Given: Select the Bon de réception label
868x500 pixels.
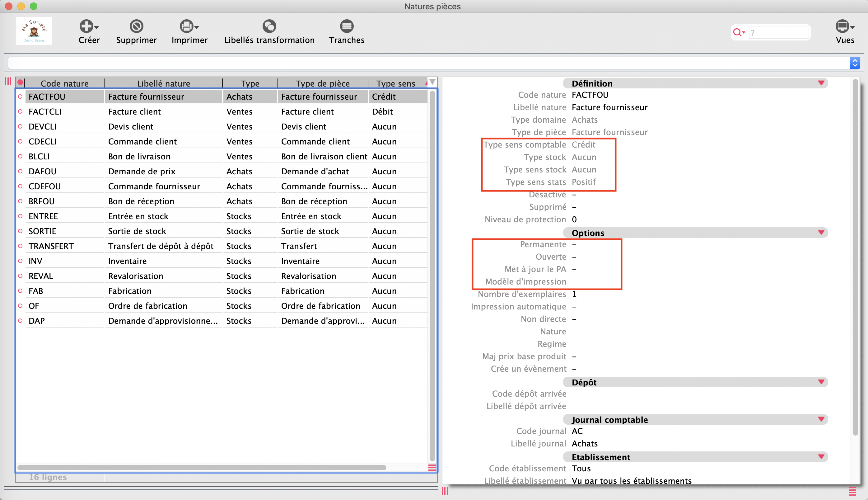Looking at the screenshot, I should pos(141,201).
